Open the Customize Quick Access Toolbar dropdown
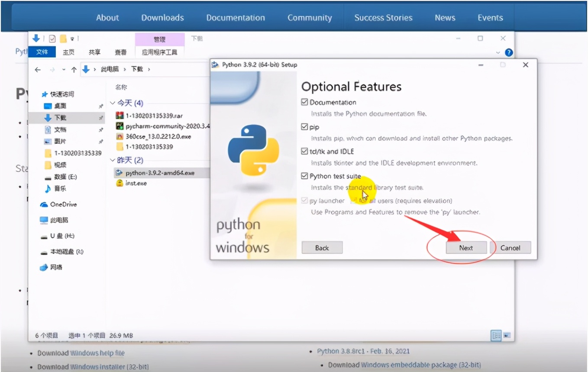The image size is (588, 372). pos(72,38)
